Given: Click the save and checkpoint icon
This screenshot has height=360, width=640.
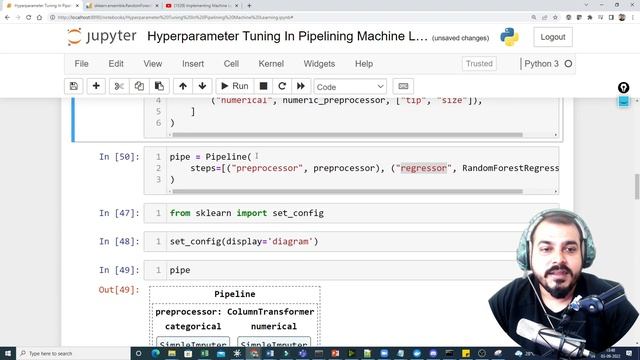Looking at the screenshot, I should (74, 86).
